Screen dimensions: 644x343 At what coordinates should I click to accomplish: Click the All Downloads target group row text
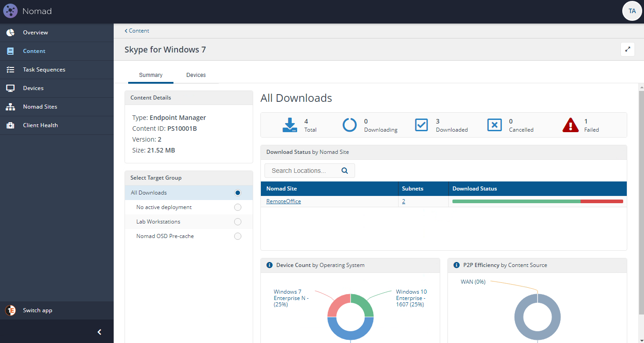149,193
